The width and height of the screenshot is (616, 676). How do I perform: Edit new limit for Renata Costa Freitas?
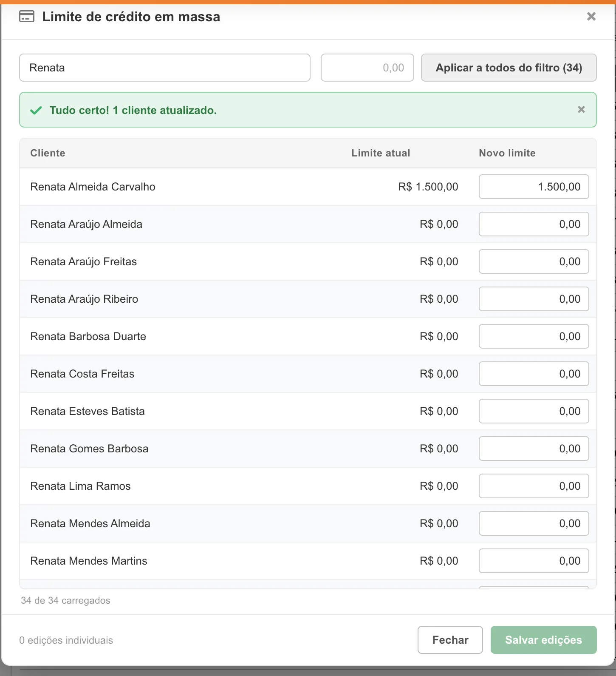click(534, 374)
